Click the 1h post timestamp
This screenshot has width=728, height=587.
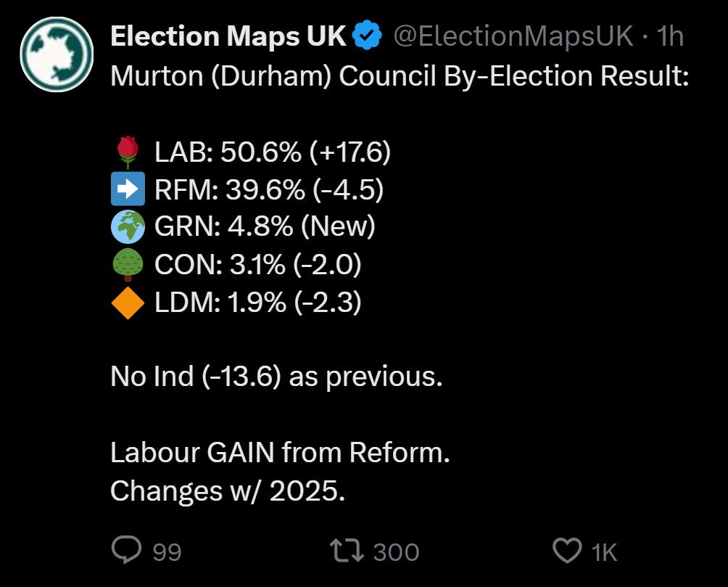pos(669,36)
